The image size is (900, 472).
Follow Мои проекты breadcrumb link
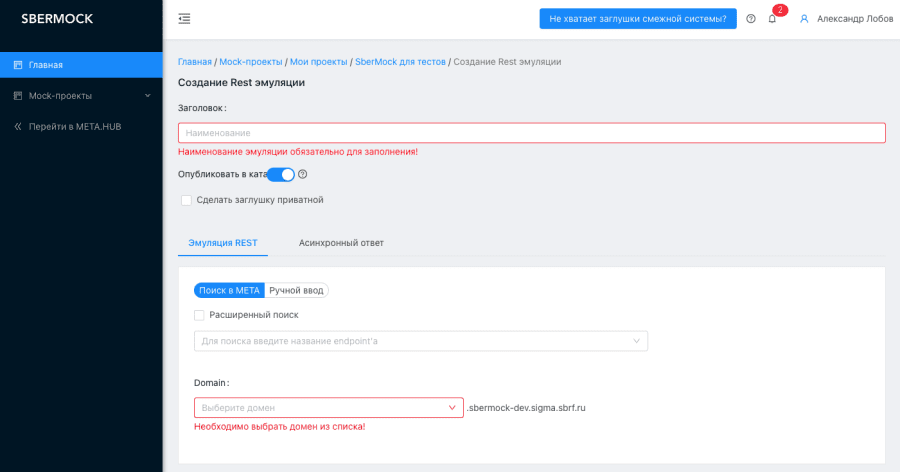[319, 61]
